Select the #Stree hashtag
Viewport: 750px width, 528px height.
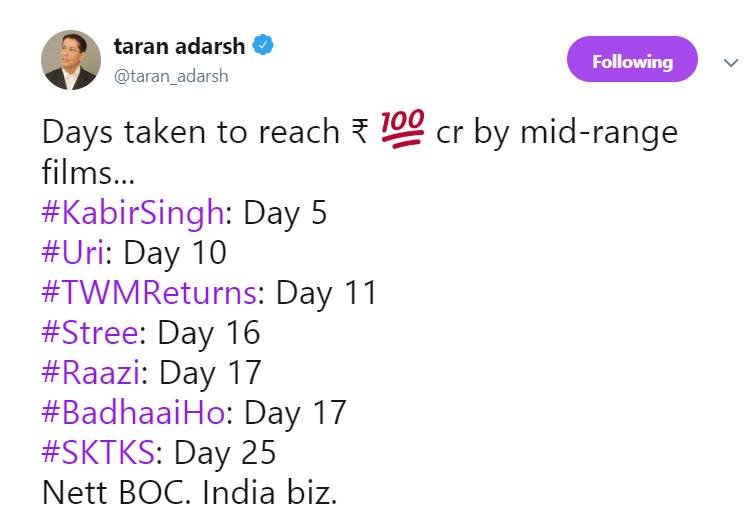click(93, 333)
